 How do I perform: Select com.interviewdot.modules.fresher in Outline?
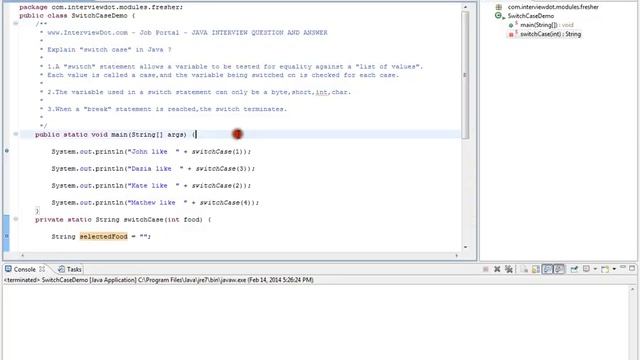pos(553,7)
